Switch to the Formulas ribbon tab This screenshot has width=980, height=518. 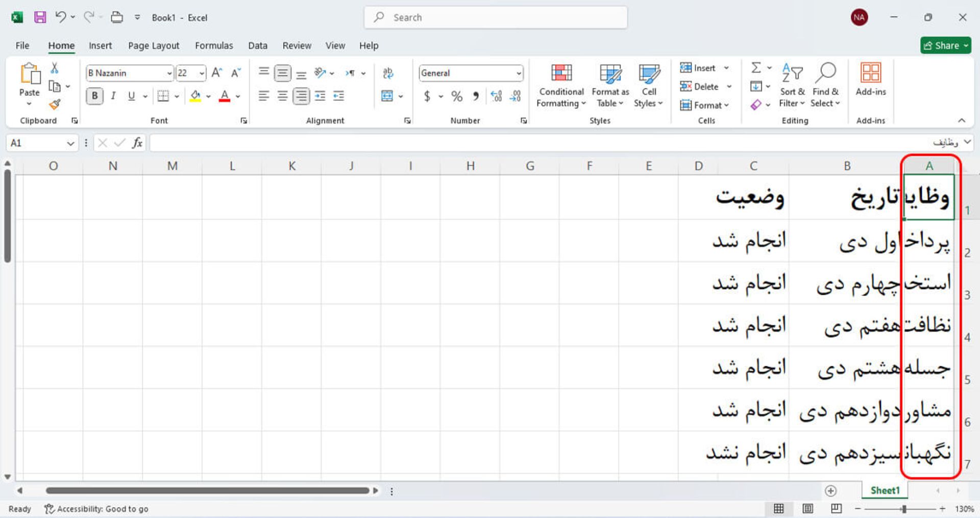(x=214, y=45)
